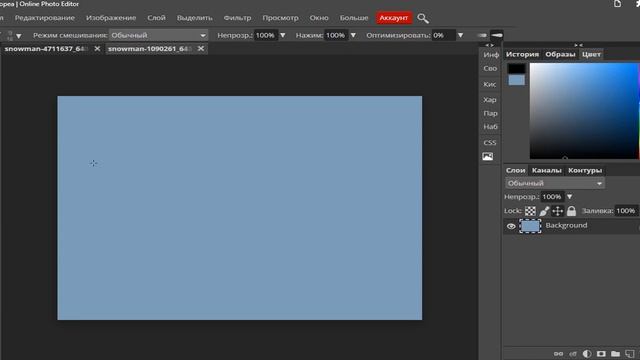Image resolution: width=640 pixels, height=360 pixels.
Task: Open the brush tip preset picker
Action: [x=10, y=36]
